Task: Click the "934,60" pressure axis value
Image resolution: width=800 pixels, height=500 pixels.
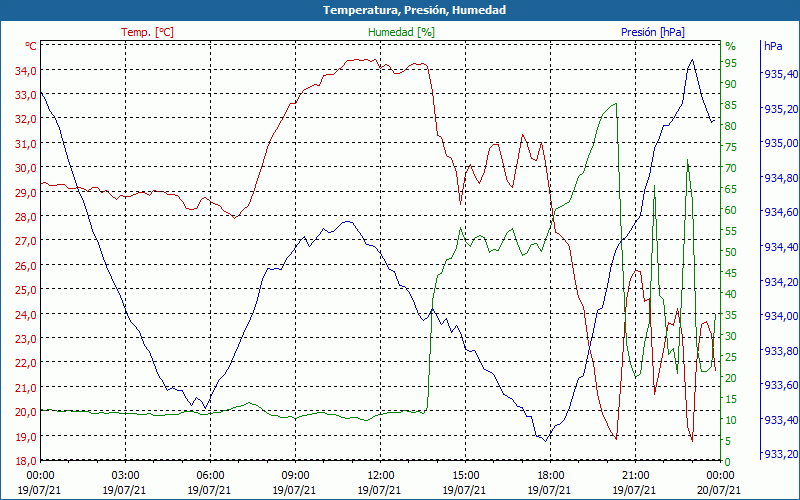Action: (781, 213)
